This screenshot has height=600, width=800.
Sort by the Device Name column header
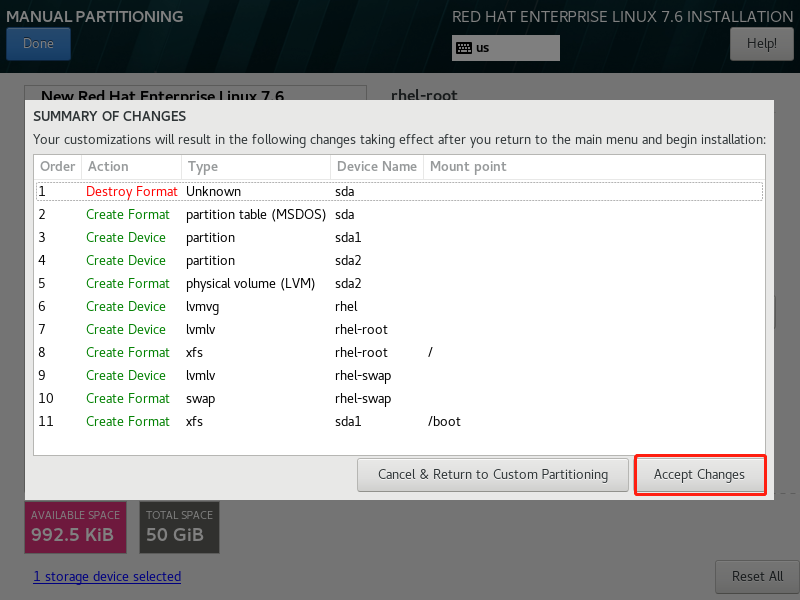[377, 167]
